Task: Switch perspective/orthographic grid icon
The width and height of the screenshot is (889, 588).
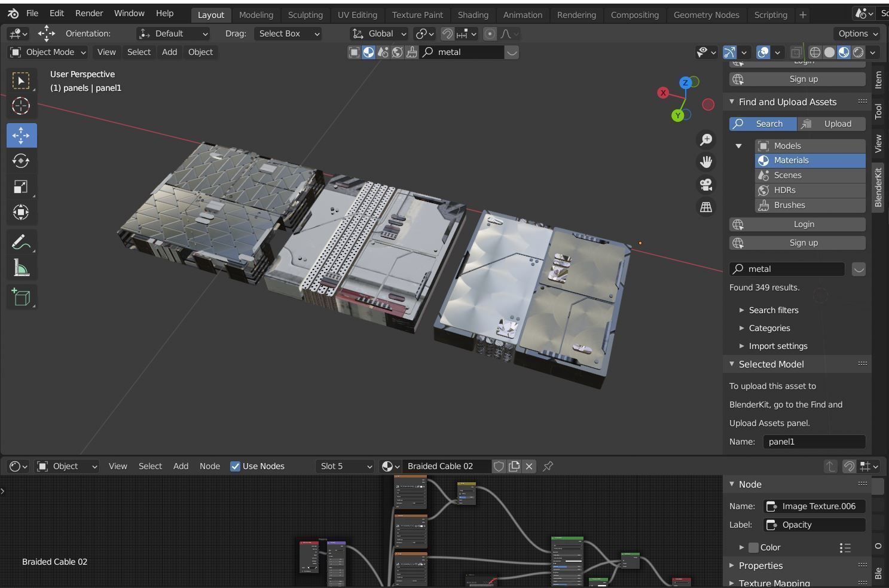Action: (706, 207)
